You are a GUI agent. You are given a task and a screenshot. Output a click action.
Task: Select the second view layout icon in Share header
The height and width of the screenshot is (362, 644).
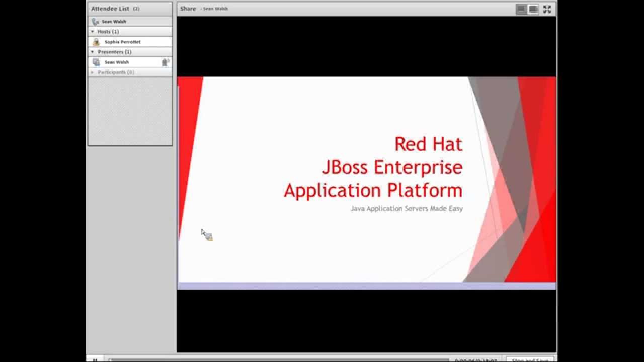coord(534,9)
